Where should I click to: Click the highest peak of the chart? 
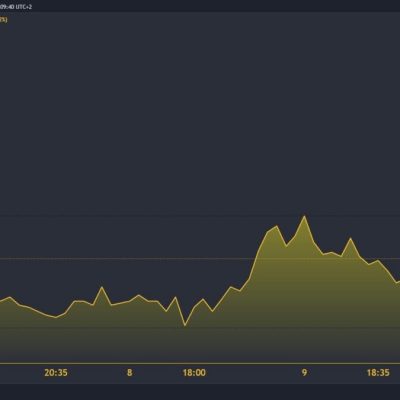pyautogui.click(x=304, y=216)
